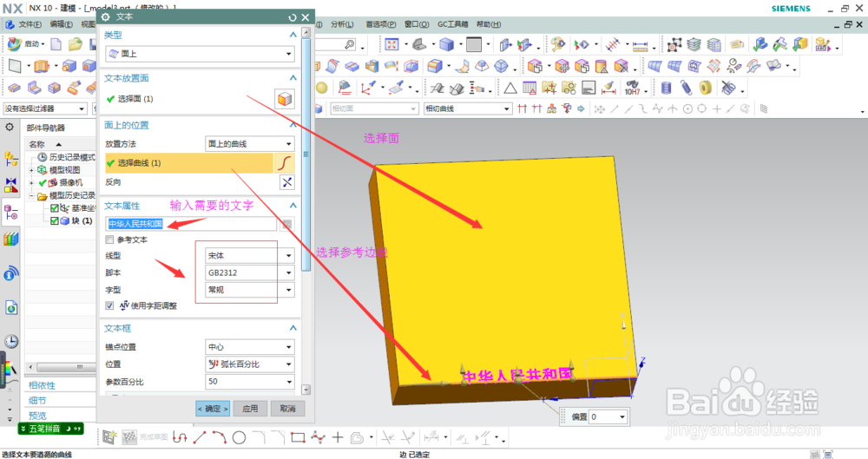Screen dimensions: 868x459
Task: Open the 放置方法 dropdown
Action: (x=250, y=144)
